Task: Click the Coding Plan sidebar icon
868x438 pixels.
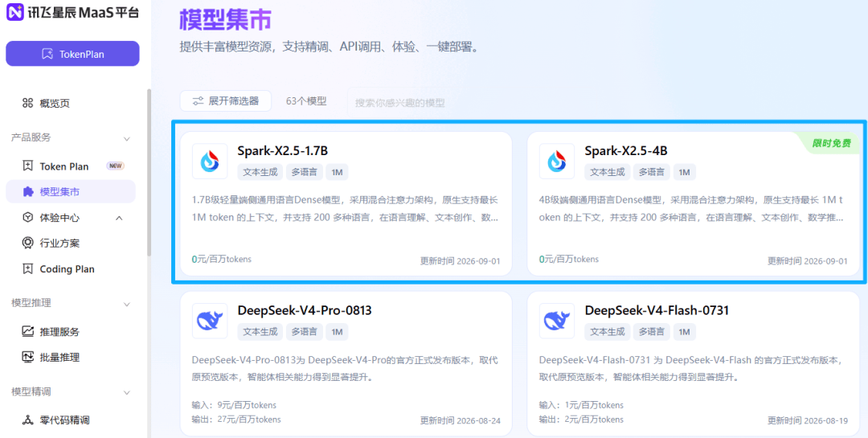Action: click(x=27, y=269)
